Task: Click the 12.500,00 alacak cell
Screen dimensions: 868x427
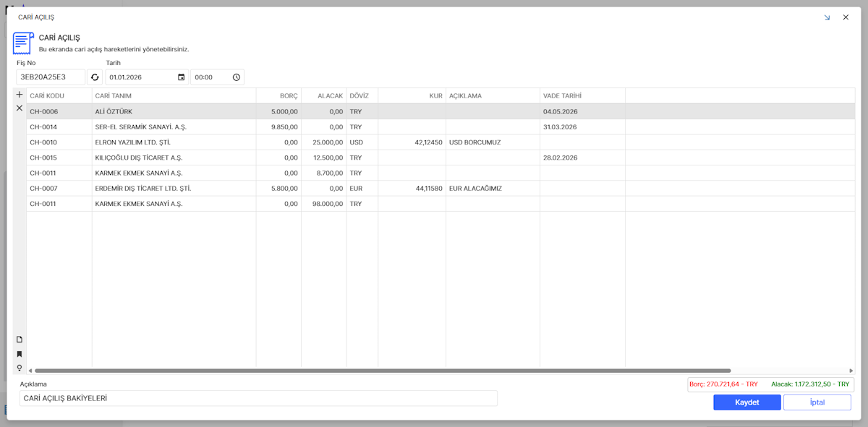Action: tap(323, 158)
